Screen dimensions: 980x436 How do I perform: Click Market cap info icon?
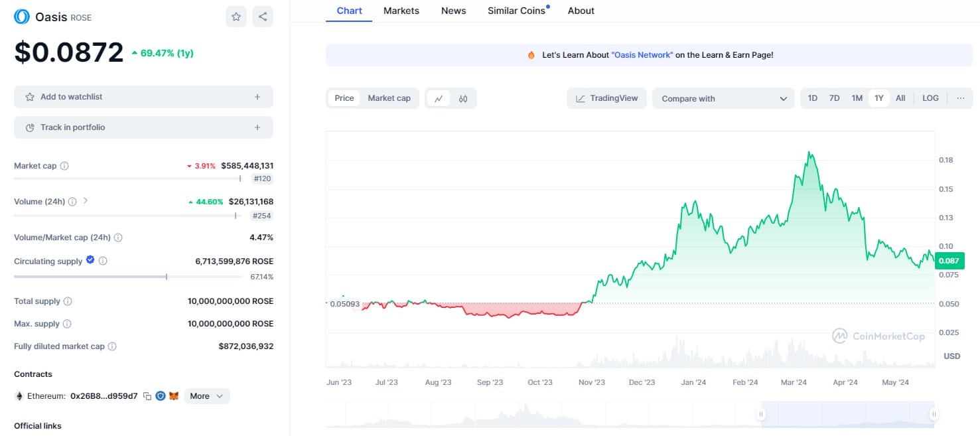tap(64, 166)
